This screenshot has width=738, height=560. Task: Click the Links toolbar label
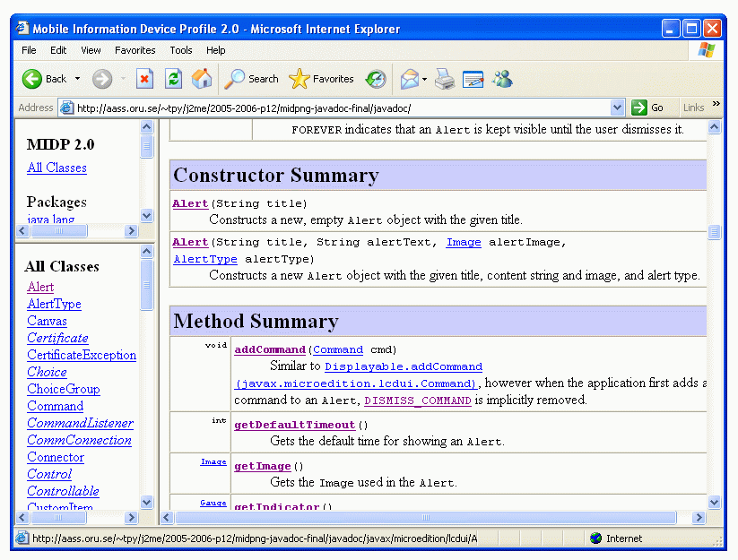click(693, 108)
